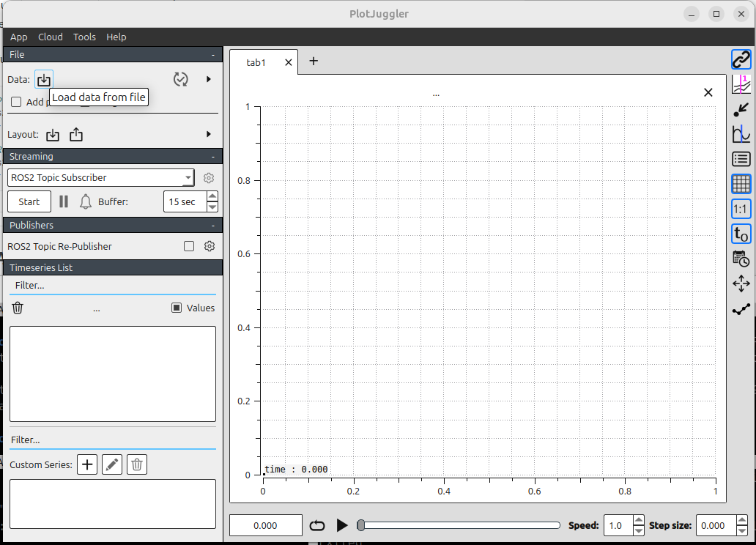756x545 pixels.
Task: Add a new tab with plus
Action: click(314, 62)
